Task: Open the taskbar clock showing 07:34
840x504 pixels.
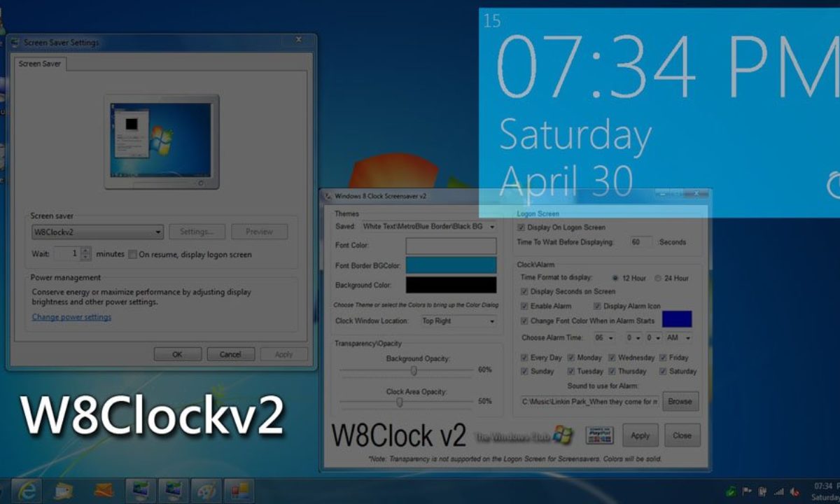Action: pyautogui.click(x=825, y=491)
